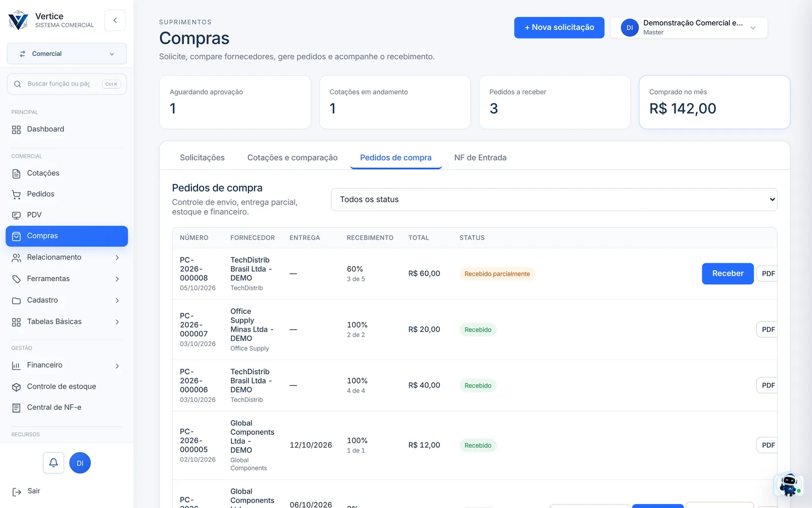
Task: Expand the Tabelas Básicas submenu chevron
Action: click(117, 322)
